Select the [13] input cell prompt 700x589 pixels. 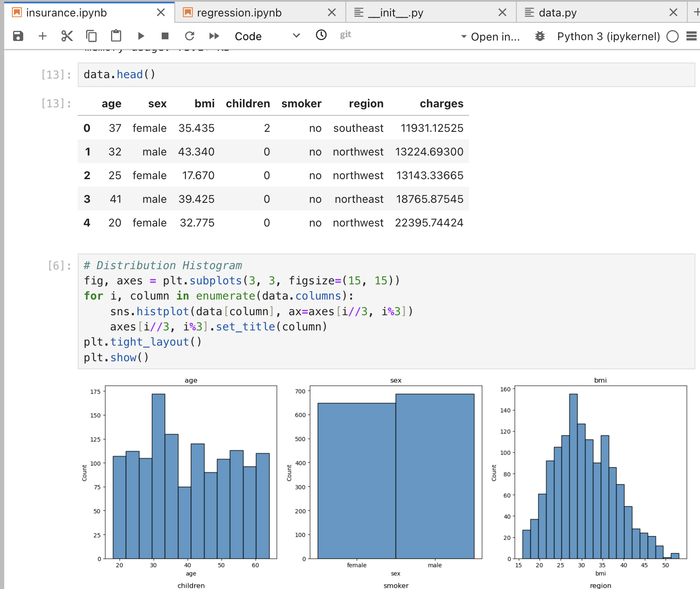click(56, 75)
